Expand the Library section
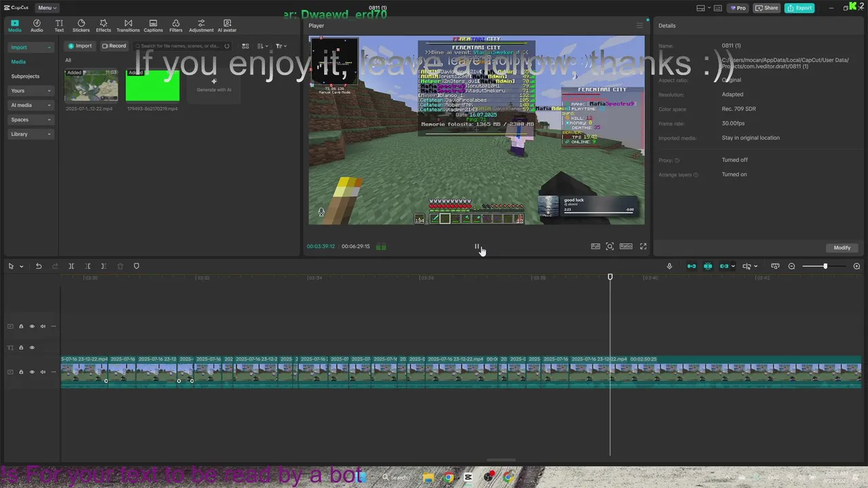Image resolution: width=868 pixels, height=488 pixels. (31, 134)
